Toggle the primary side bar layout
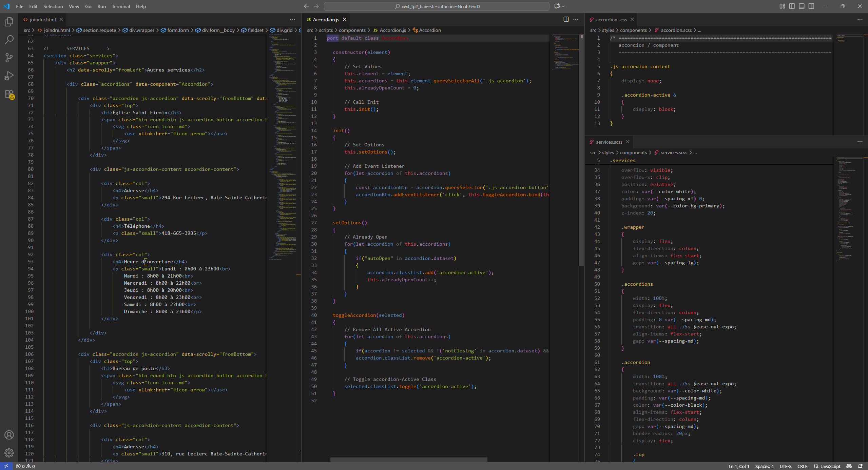Screen dimensions: 868x470 click(x=792, y=6)
